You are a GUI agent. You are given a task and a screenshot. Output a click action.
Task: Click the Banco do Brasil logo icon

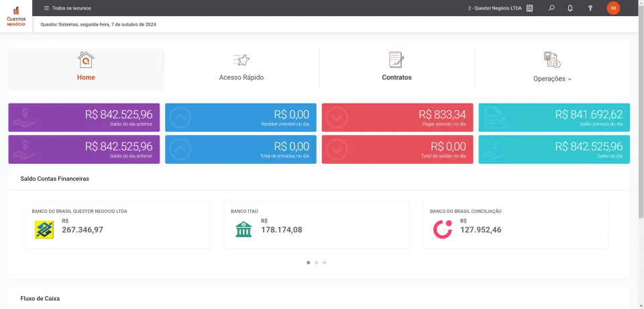coord(44,229)
